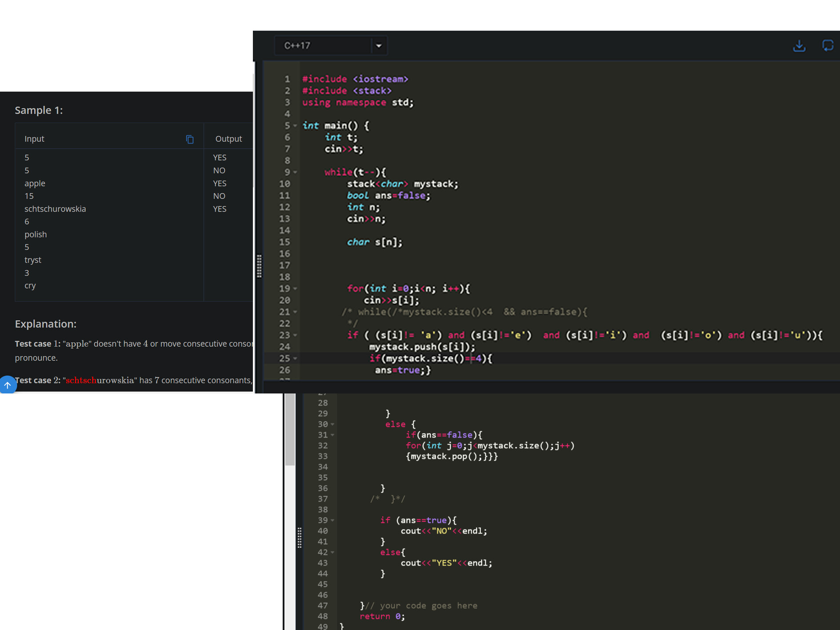Viewport: 840px width, 630px height.
Task: Fold the else block printing YES at line 42
Action: pyautogui.click(x=333, y=552)
